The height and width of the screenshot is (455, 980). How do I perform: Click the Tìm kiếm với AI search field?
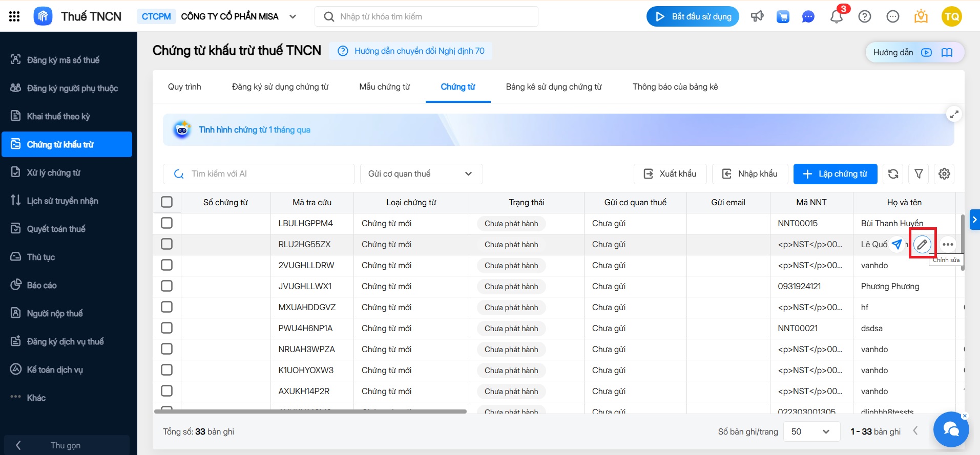coord(266,174)
